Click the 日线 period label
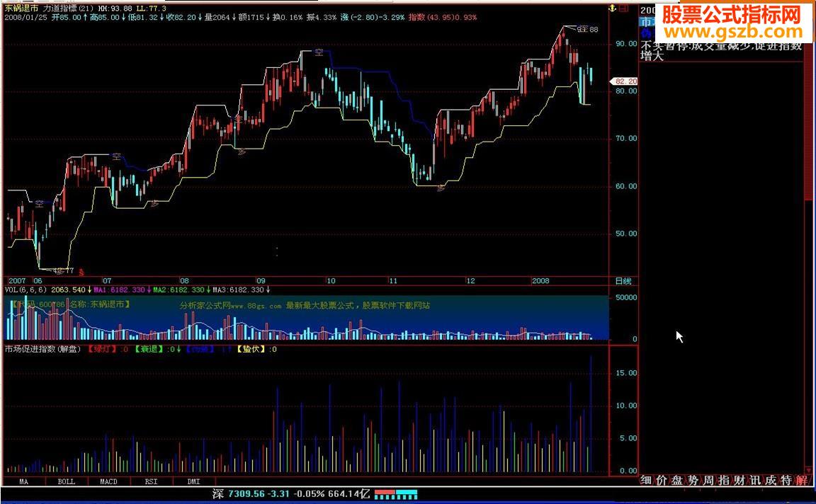 point(623,281)
